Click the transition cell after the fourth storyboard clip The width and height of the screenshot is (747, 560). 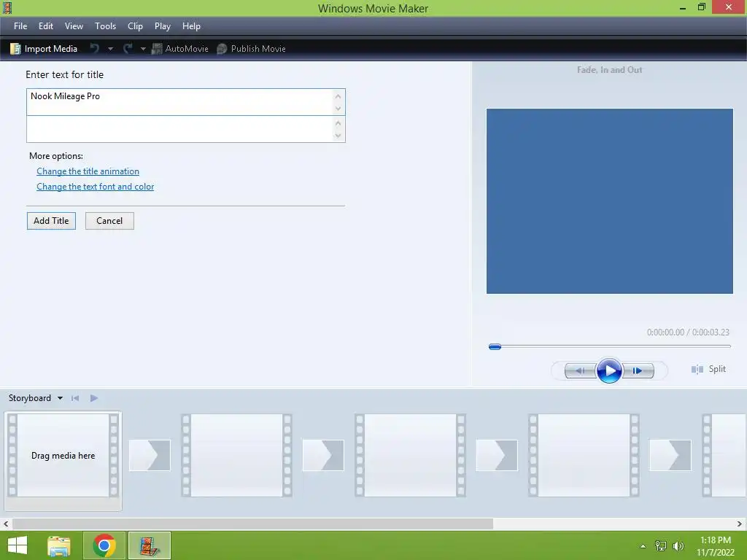(670, 455)
